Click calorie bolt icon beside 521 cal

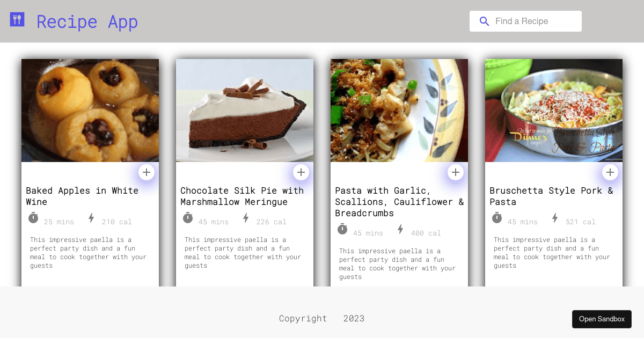(x=555, y=218)
